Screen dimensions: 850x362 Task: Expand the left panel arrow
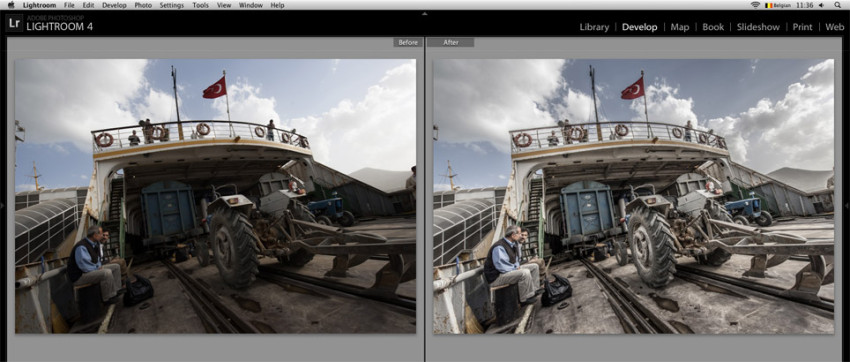click(2, 205)
